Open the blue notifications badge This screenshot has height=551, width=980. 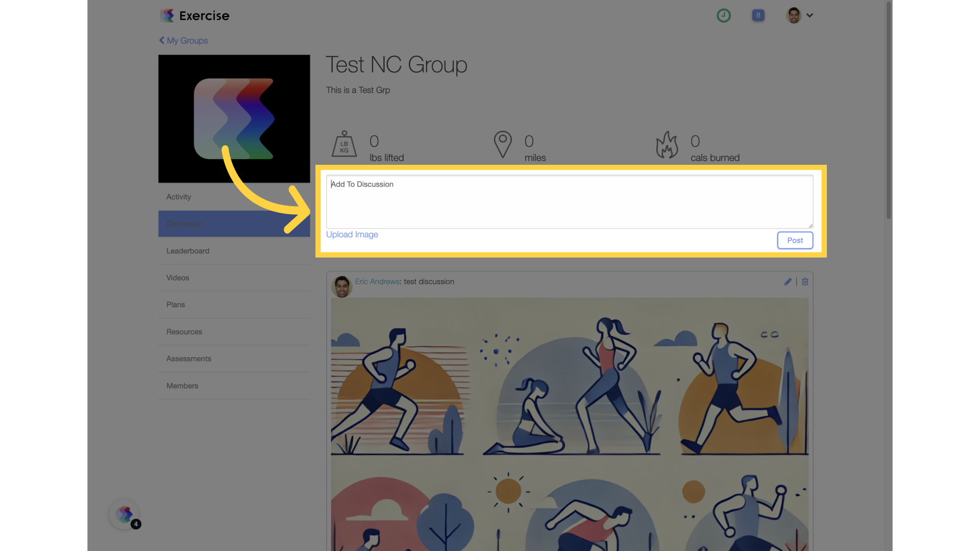coord(758,15)
